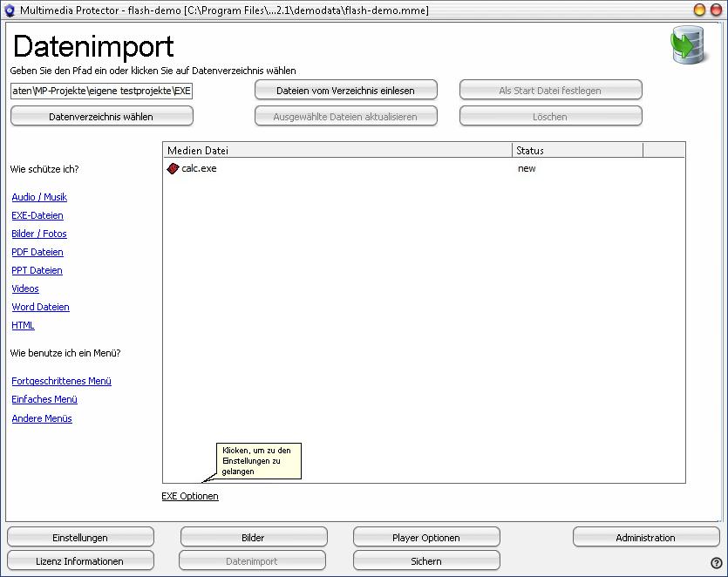Open the PDF Dateien link
The width and height of the screenshot is (728, 577).
tap(37, 252)
